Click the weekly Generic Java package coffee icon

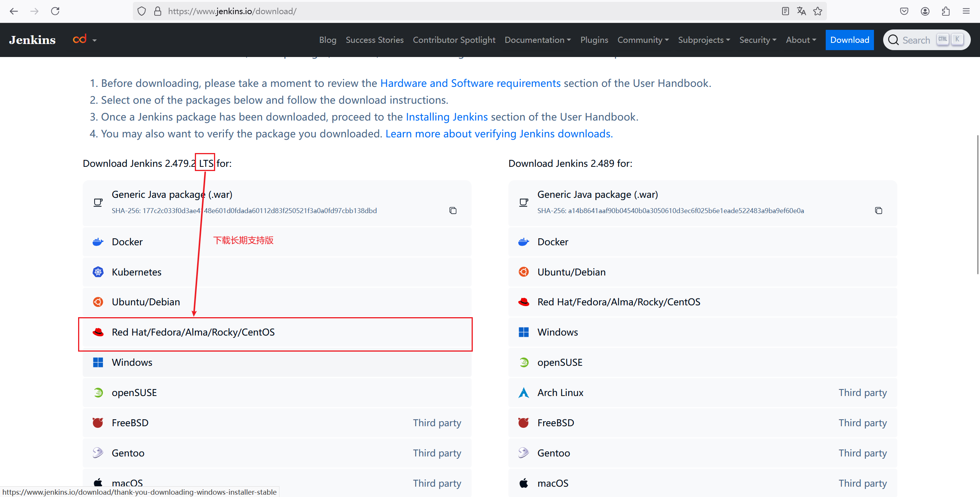524,202
